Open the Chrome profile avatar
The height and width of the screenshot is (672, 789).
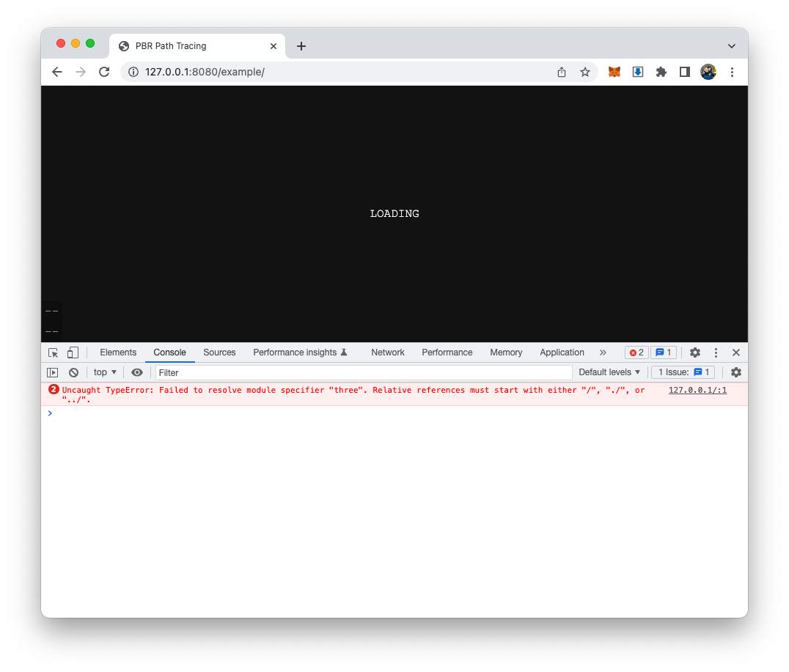(708, 72)
